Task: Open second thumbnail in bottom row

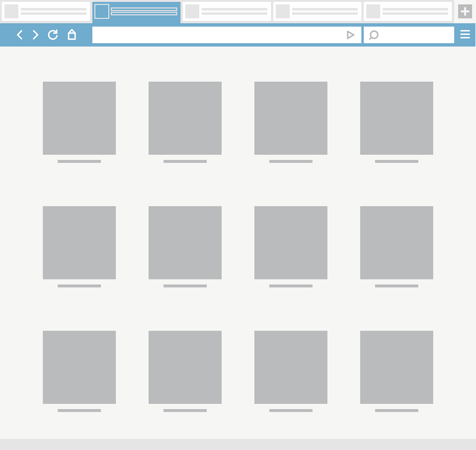Action: [185, 367]
